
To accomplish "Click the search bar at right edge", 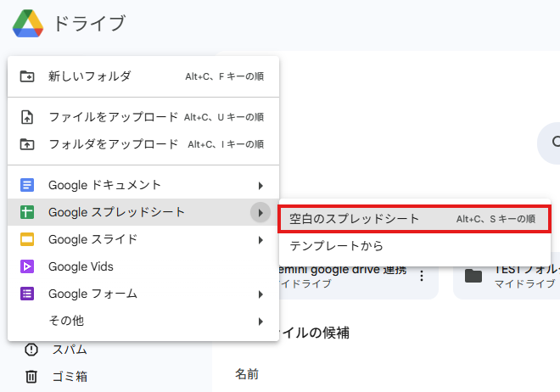I will [549, 143].
